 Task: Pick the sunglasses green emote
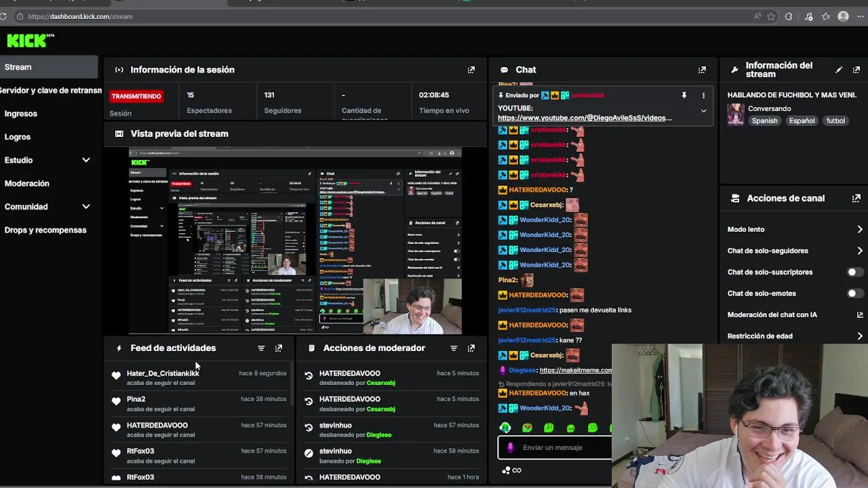tap(527, 428)
